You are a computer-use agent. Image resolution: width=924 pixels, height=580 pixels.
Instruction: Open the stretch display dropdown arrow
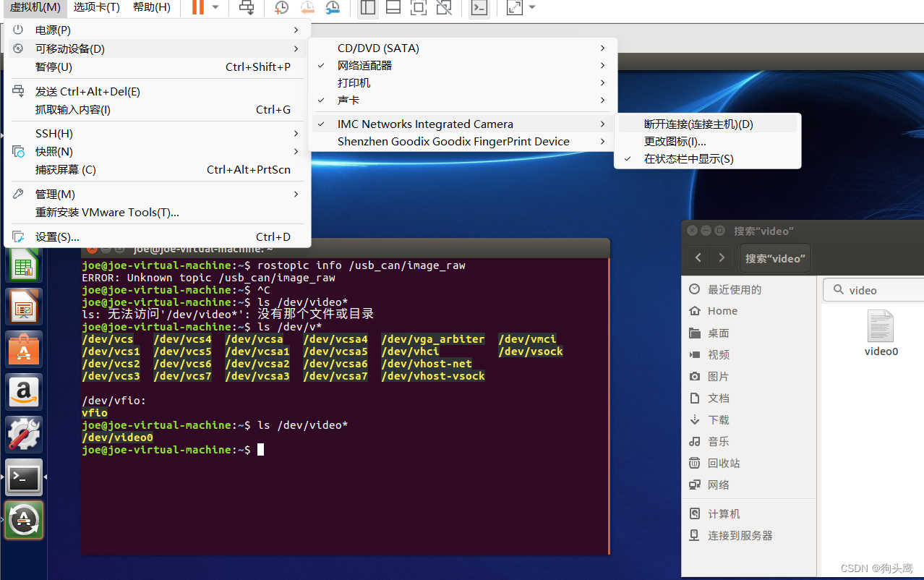[533, 7]
